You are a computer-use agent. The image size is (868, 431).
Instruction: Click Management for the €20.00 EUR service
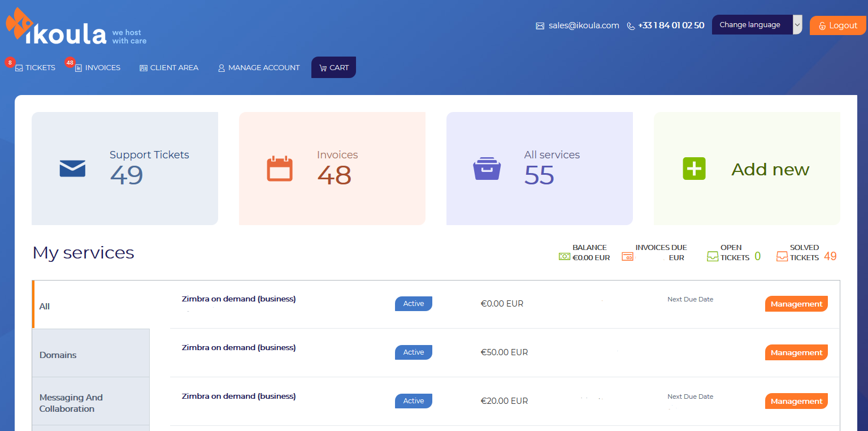coord(796,401)
